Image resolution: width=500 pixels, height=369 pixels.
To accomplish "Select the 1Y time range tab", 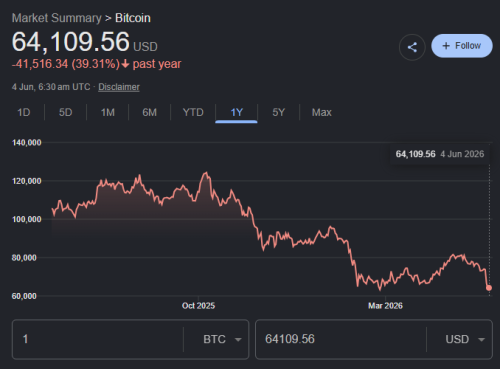I will click(x=236, y=112).
